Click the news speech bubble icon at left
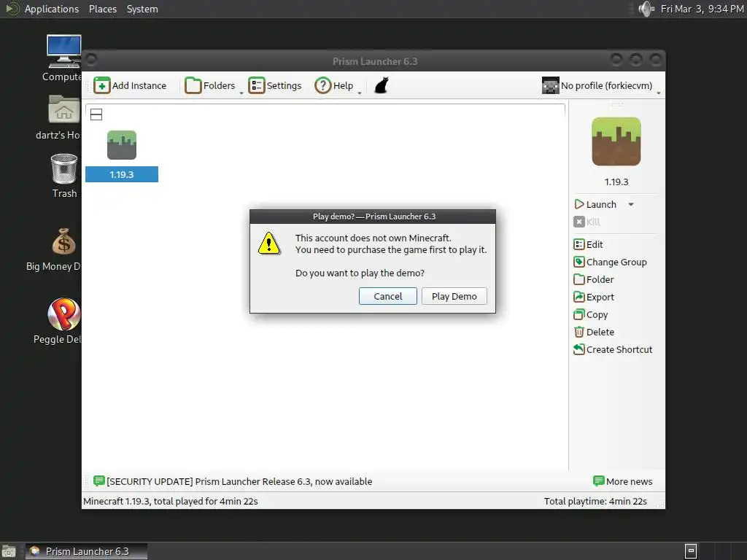The image size is (747, 560). [99, 481]
